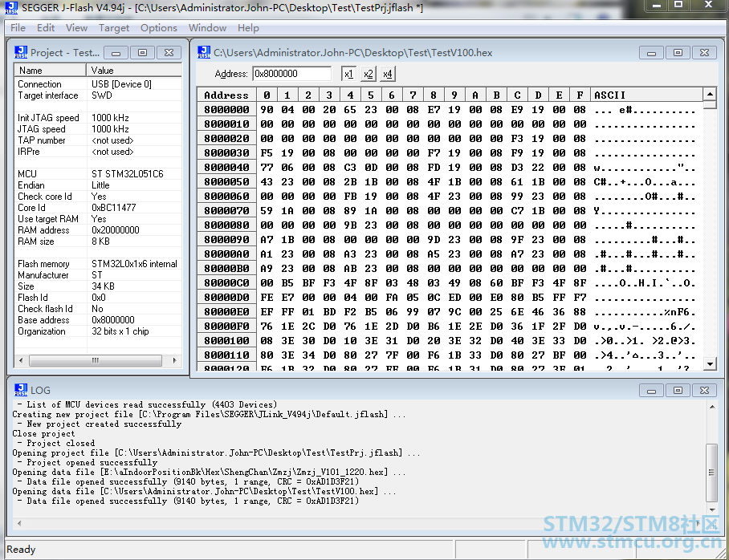Open the Options menu
This screenshot has height=560, width=729.
[158, 28]
